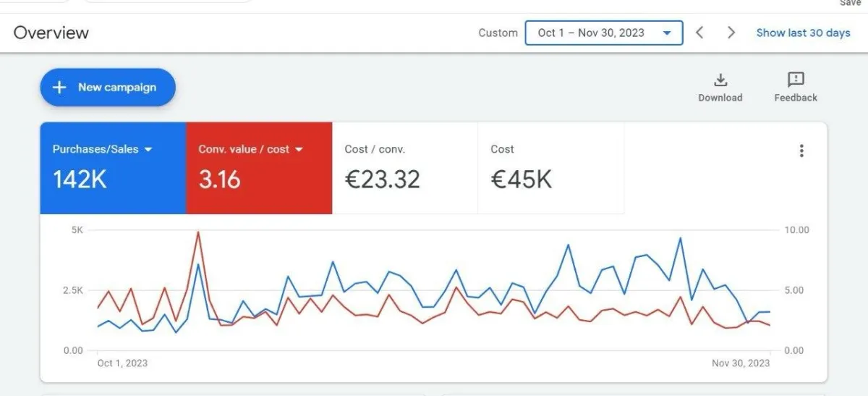
Task: Go to previous date period arrow
Action: 699,33
